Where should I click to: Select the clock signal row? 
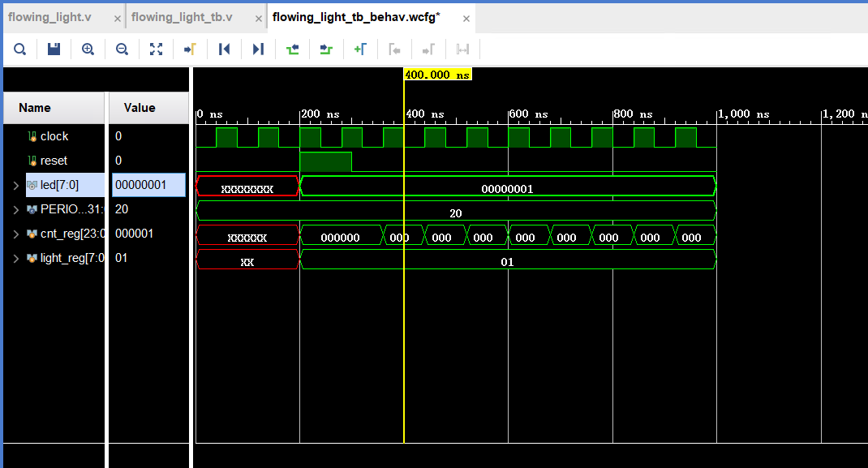pyautogui.click(x=54, y=136)
